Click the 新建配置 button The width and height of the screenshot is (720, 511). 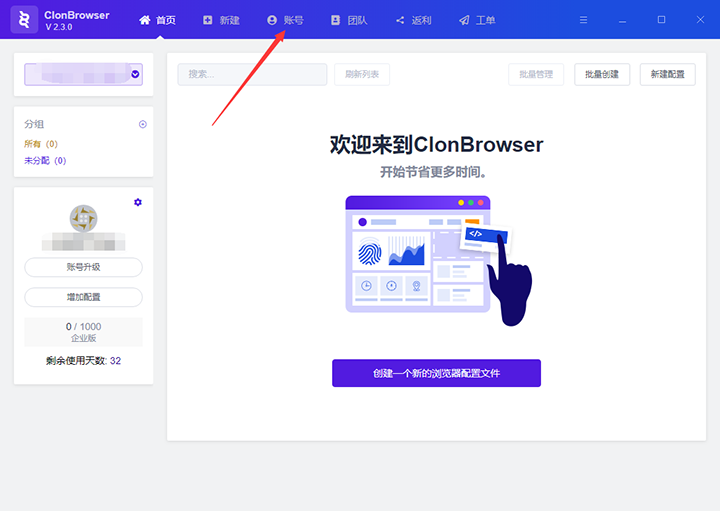tap(668, 74)
